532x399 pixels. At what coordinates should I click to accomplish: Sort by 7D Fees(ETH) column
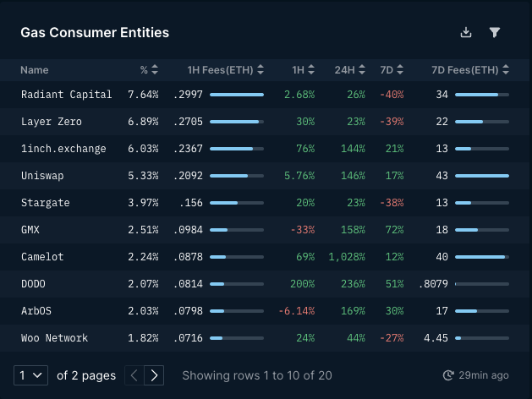pyautogui.click(x=506, y=70)
